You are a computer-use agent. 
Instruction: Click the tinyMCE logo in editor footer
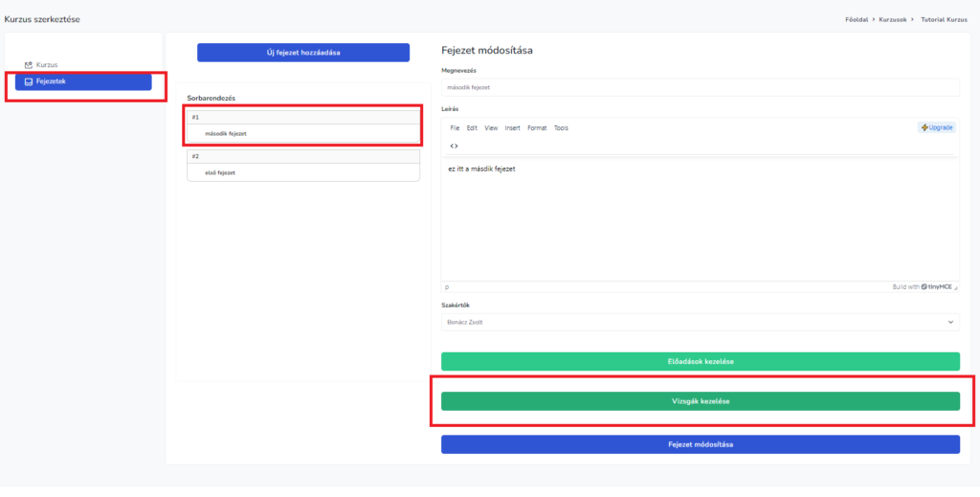click(x=937, y=286)
